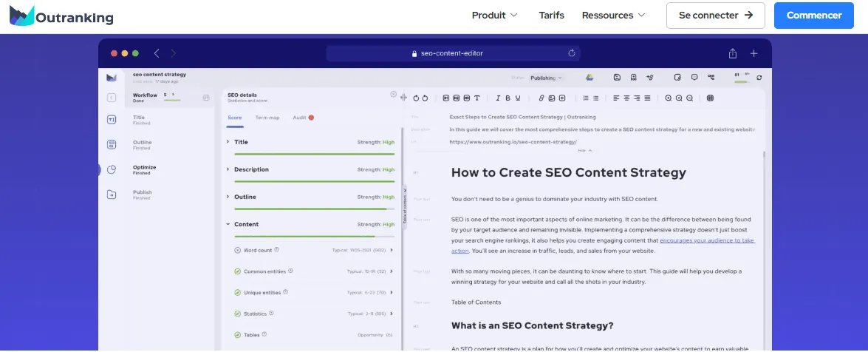Click the comment bubble icon

(x=694, y=77)
